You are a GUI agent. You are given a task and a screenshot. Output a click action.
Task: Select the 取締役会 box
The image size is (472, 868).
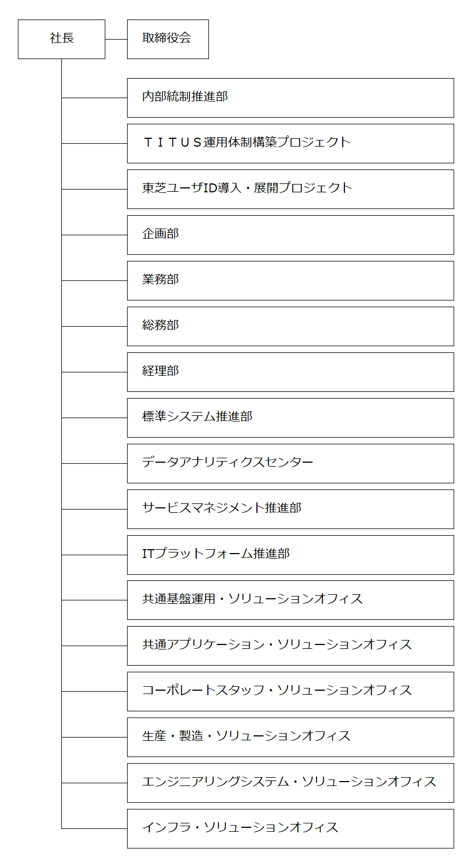coord(168,39)
